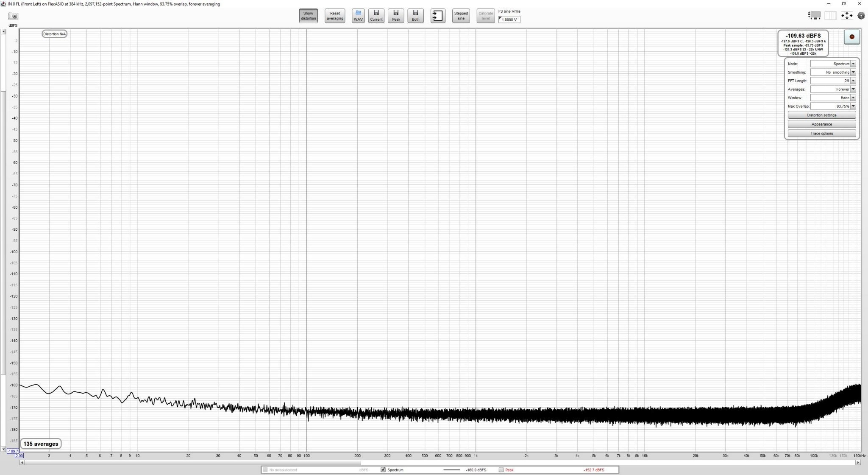Screen dimensions: 868x475
Task: Open graph limits with four-arrow icon
Action: click(846, 16)
